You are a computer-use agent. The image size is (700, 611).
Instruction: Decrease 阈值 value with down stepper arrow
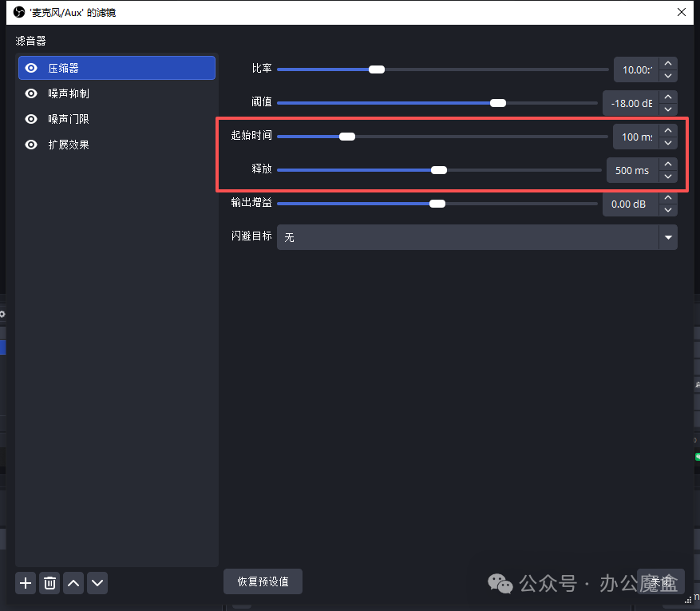[x=668, y=109]
